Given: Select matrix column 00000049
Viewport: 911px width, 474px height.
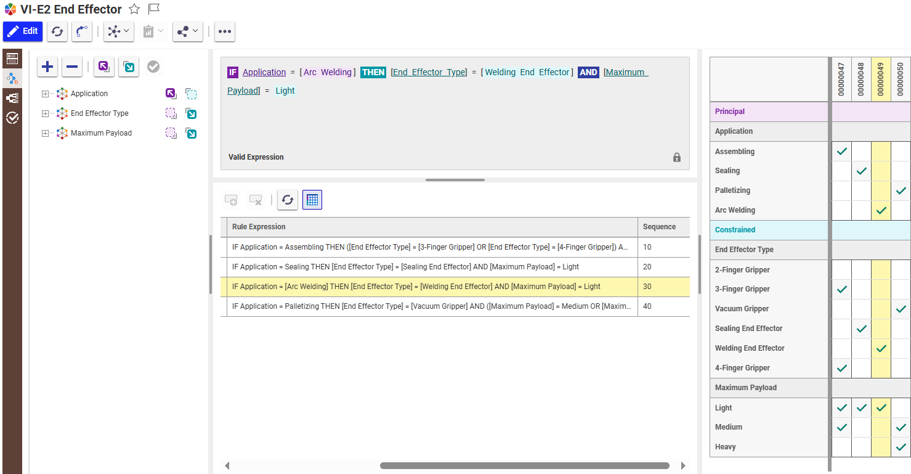Looking at the screenshot, I should tap(881, 80).
